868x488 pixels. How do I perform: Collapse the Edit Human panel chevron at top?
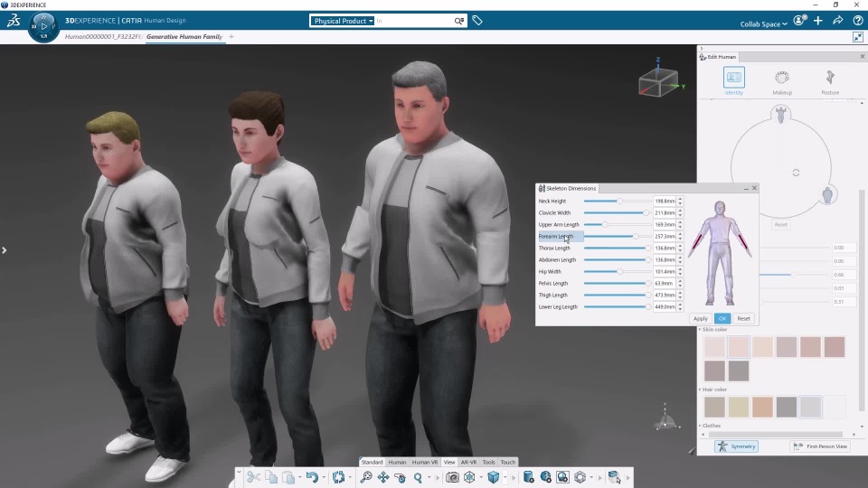(x=701, y=49)
